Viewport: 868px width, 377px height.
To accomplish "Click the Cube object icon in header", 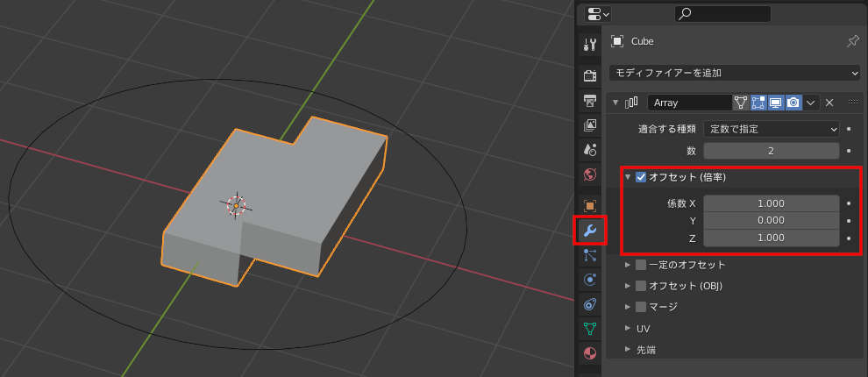I will pyautogui.click(x=616, y=41).
